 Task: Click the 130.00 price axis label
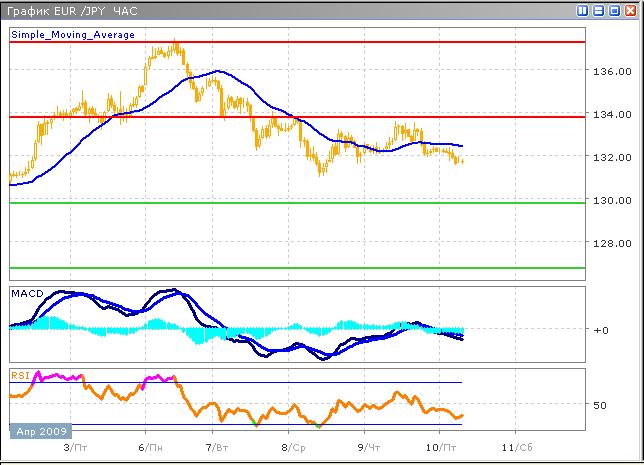tap(612, 200)
